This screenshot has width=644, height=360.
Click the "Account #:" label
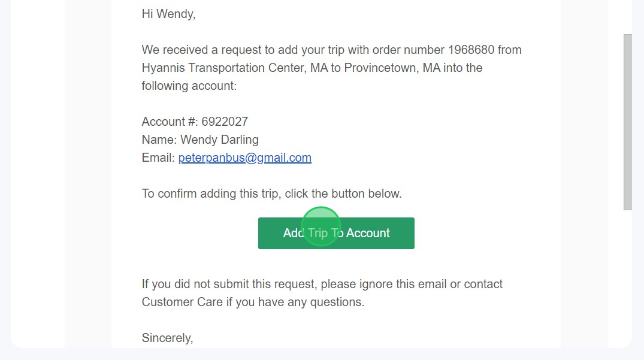(170, 122)
